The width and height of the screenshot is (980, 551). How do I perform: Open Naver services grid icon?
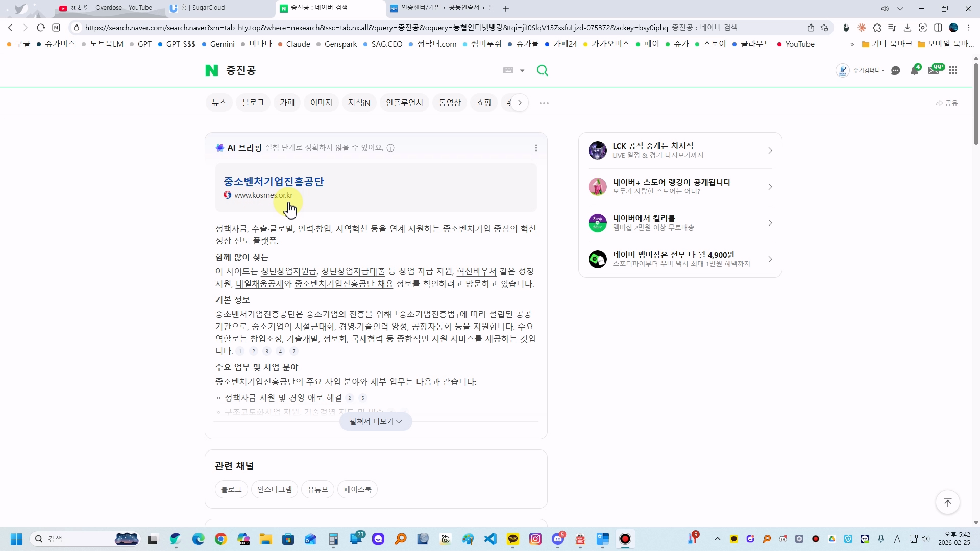point(953,71)
